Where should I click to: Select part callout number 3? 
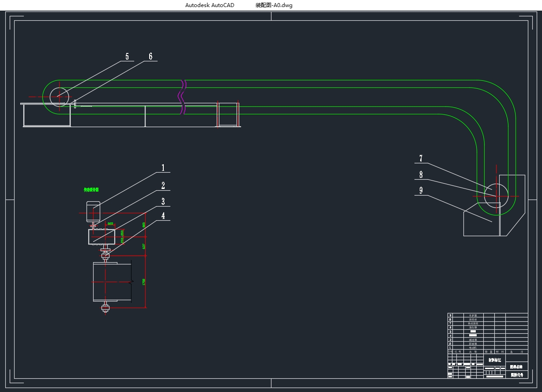coord(163,202)
